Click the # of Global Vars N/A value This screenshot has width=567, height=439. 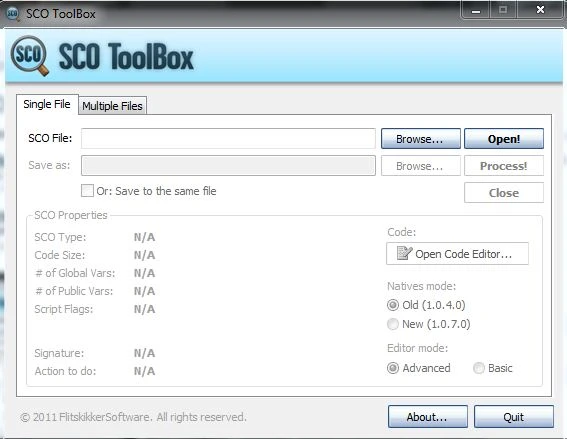(x=145, y=273)
